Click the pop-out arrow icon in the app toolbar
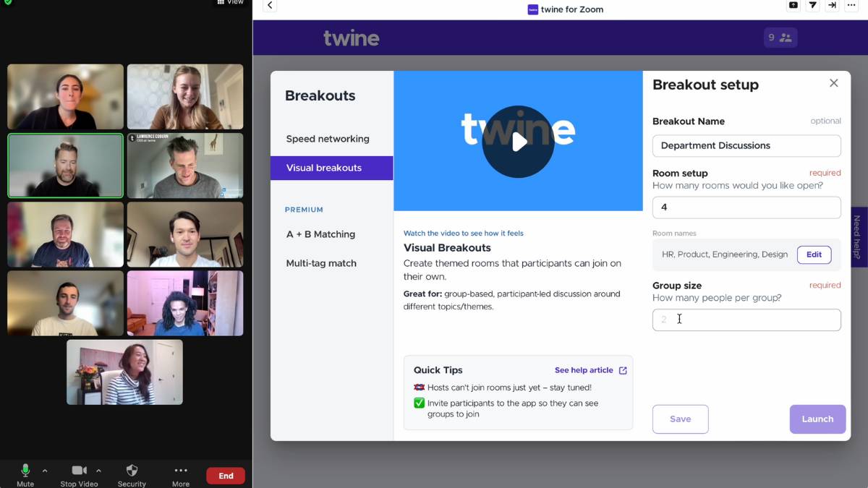 [832, 5]
